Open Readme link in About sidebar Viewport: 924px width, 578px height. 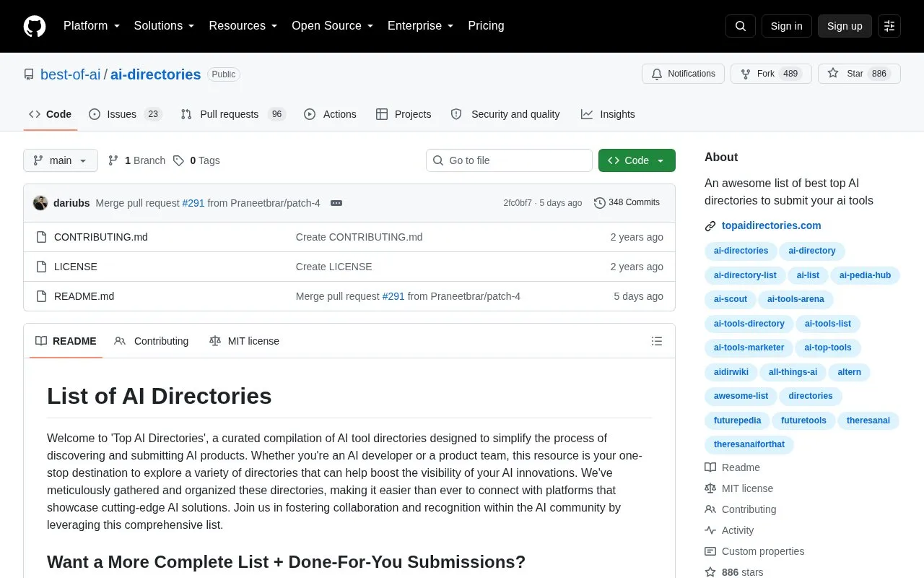coord(732,467)
